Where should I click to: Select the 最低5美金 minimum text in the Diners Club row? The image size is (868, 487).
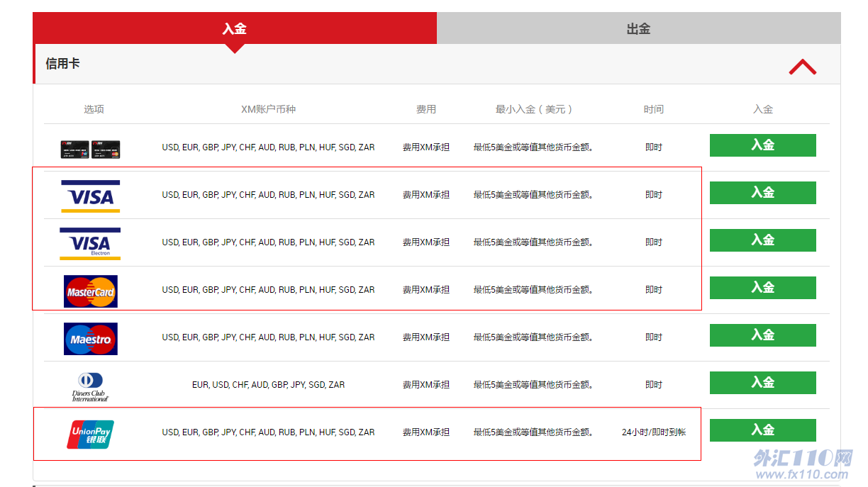pyautogui.click(x=533, y=385)
